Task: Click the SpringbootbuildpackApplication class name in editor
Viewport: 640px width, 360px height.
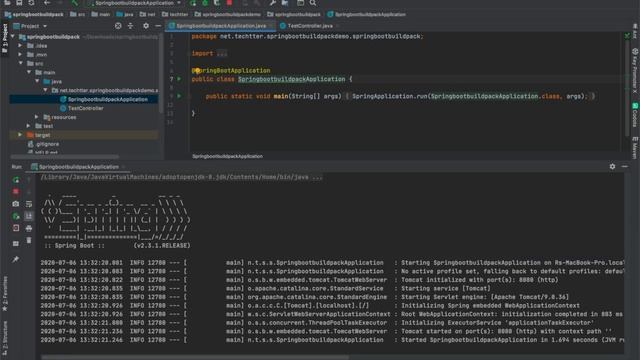Action: tap(291, 79)
